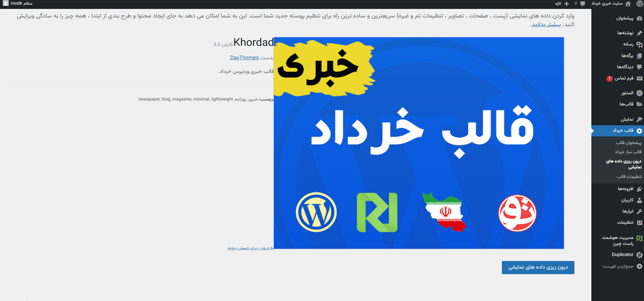This screenshot has height=301, width=644.
Task: Click the speech bubble icon next to دیدگاه‌ها
Action: click(x=639, y=67)
